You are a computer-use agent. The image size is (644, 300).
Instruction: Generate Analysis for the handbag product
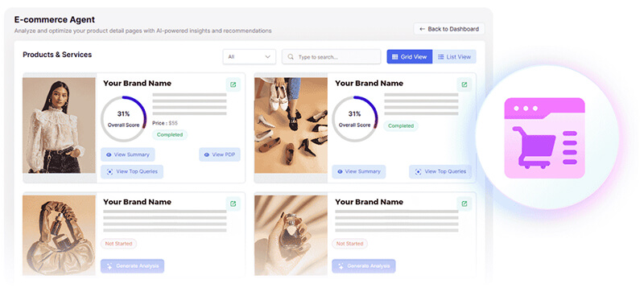[x=132, y=266]
